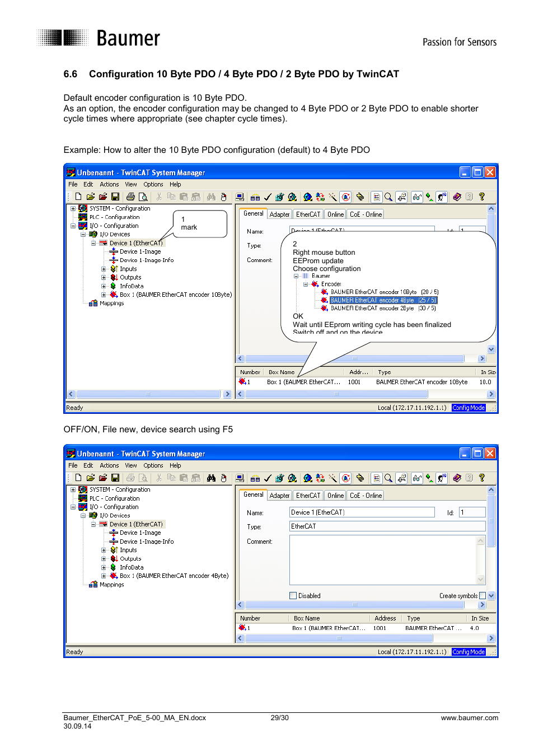Switch to Online tab in the 4Byte-encoder window
The width and height of the screenshot is (534, 756).
pos(336,496)
